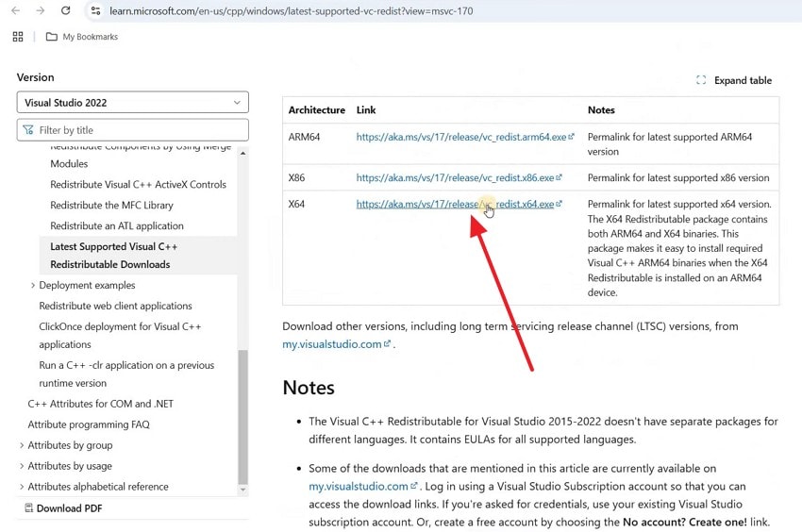This screenshot has width=802, height=532.
Task: Click external link icon after x64 link
Action: [x=560, y=204]
